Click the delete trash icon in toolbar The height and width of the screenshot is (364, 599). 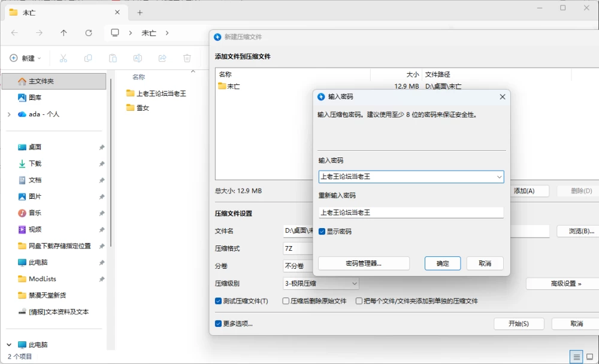pyautogui.click(x=187, y=58)
